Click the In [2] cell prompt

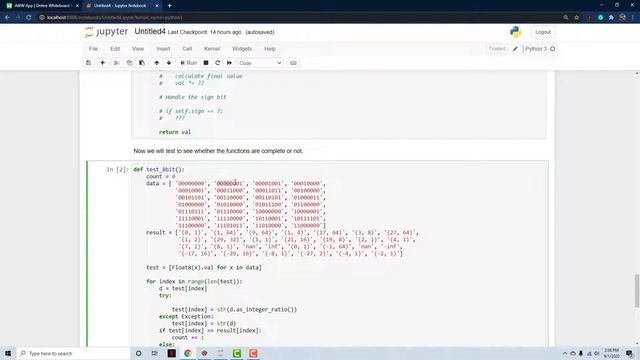point(117,169)
